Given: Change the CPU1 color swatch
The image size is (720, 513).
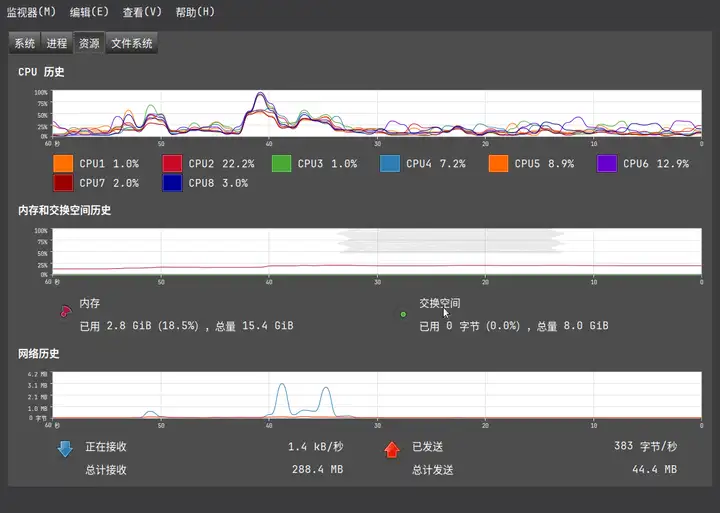Looking at the screenshot, I should coord(63,163).
